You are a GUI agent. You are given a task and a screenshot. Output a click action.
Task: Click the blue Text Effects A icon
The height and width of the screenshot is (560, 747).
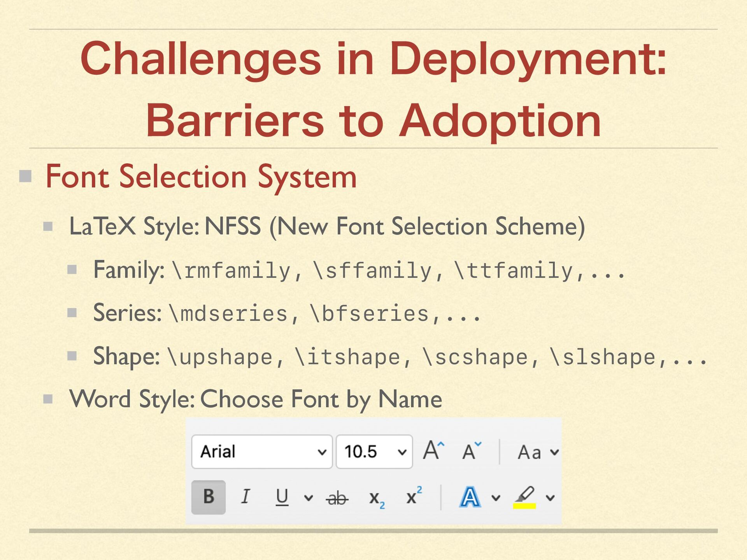[470, 497]
